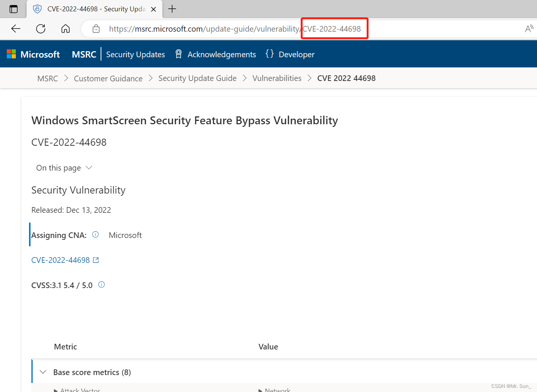Open the tab actions sidebar icon
This screenshot has height=392, width=537.
point(14,9)
